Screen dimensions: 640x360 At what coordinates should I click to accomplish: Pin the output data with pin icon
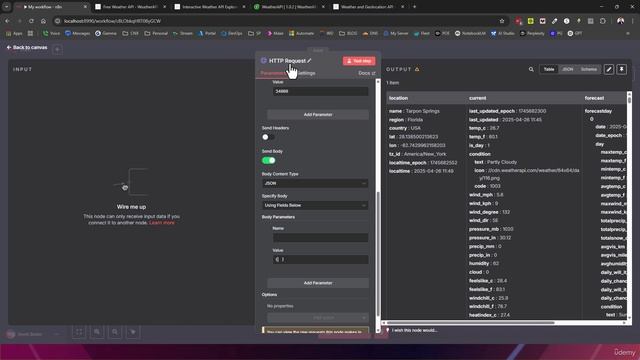click(621, 69)
